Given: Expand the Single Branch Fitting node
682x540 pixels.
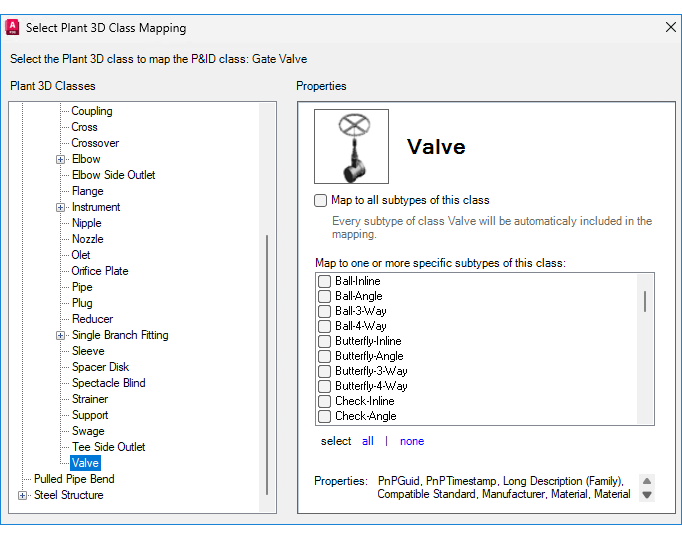Looking at the screenshot, I should click(x=60, y=336).
